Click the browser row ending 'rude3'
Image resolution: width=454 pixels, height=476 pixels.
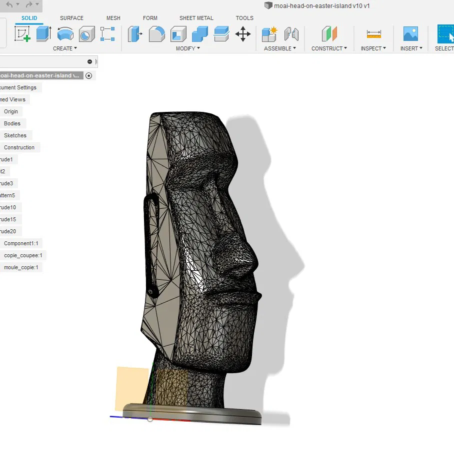6,183
